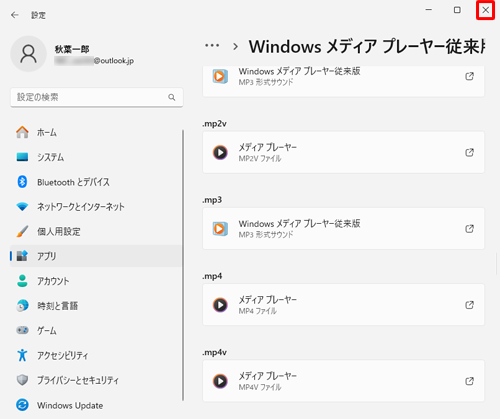500x419 pixels.
Task: Click the .mp2v extension label
Action: coord(214,124)
